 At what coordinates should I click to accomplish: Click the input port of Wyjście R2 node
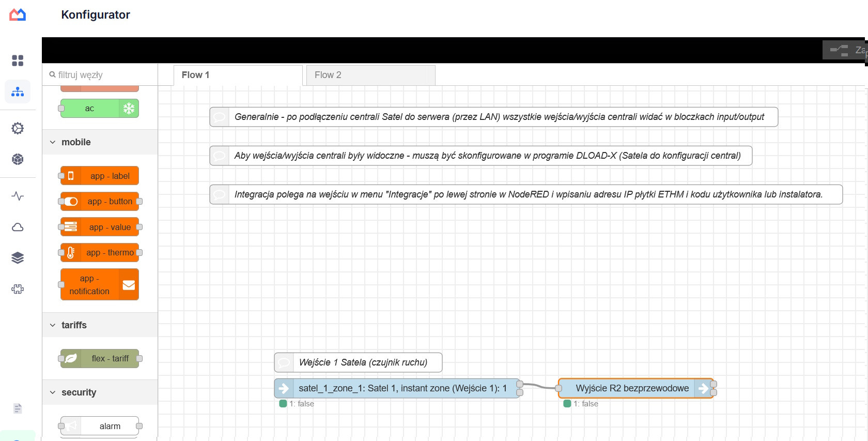tap(559, 388)
